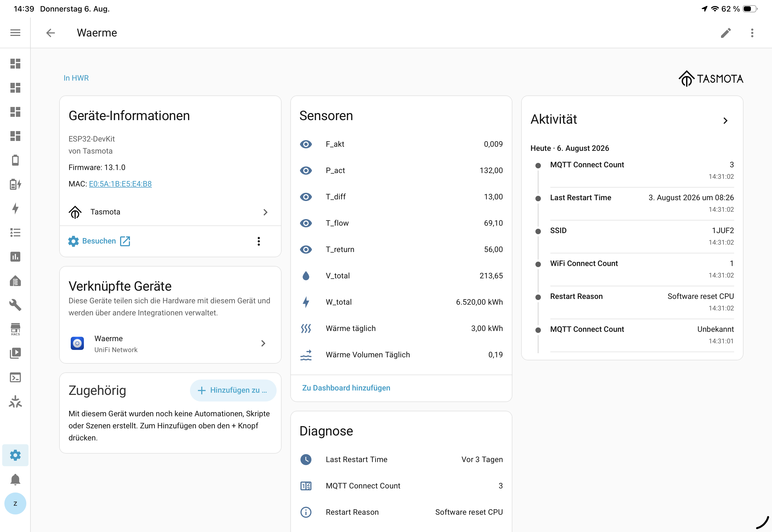Click Besuchen to visit device
The height and width of the screenshot is (532, 772).
(x=99, y=241)
